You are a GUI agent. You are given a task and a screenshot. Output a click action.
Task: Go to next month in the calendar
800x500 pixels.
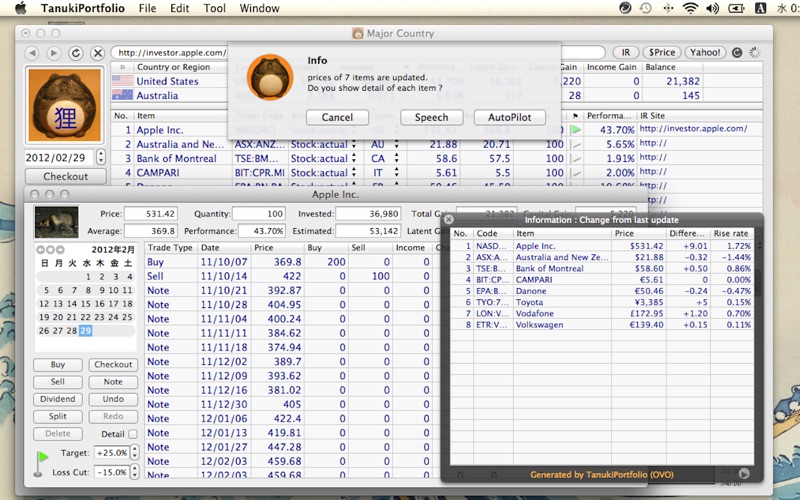coord(60,249)
